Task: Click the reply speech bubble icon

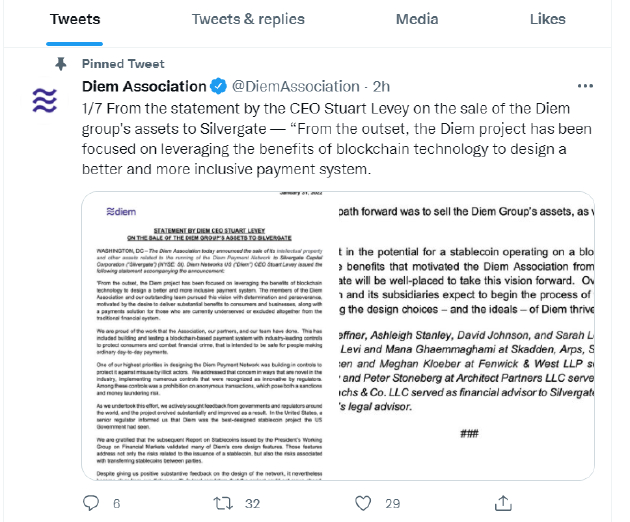Action: pyautogui.click(x=90, y=504)
